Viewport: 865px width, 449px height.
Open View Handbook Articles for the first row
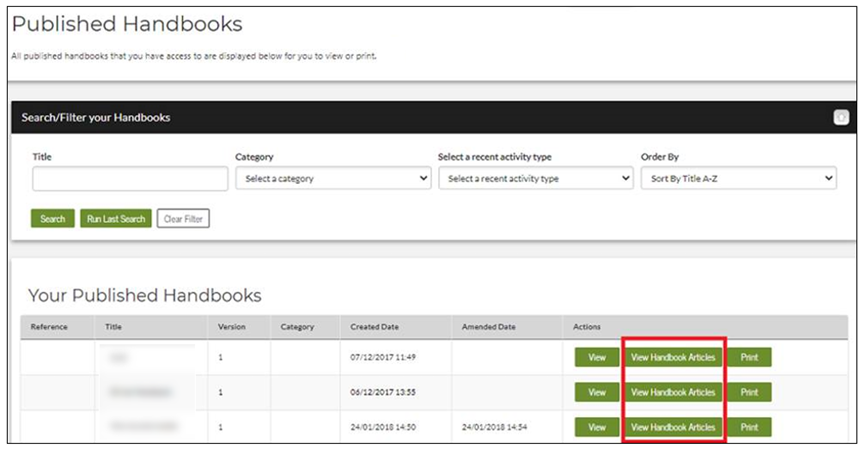pos(673,358)
